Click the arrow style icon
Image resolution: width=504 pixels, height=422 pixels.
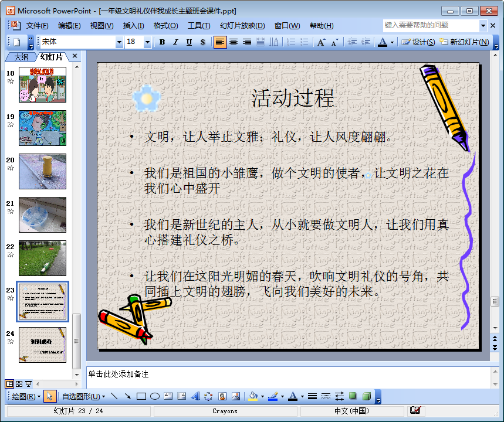339,396
